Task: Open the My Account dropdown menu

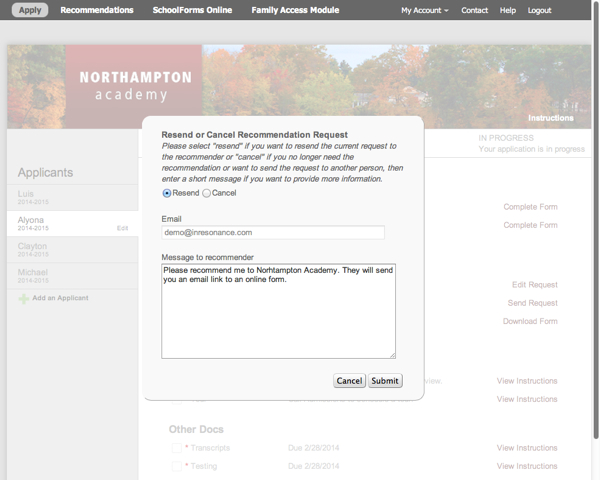Action: 424,10
